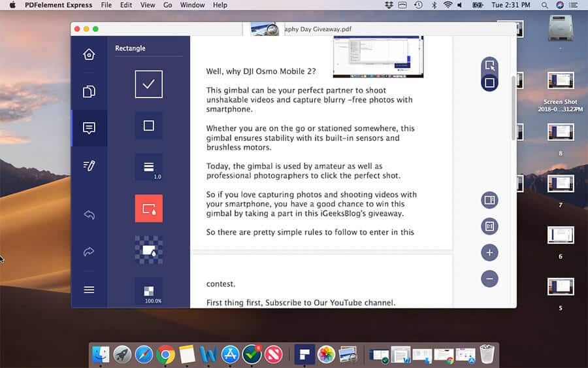Open Time Machine menu bar icon
The image size is (588, 368).
pyautogui.click(x=419, y=5)
